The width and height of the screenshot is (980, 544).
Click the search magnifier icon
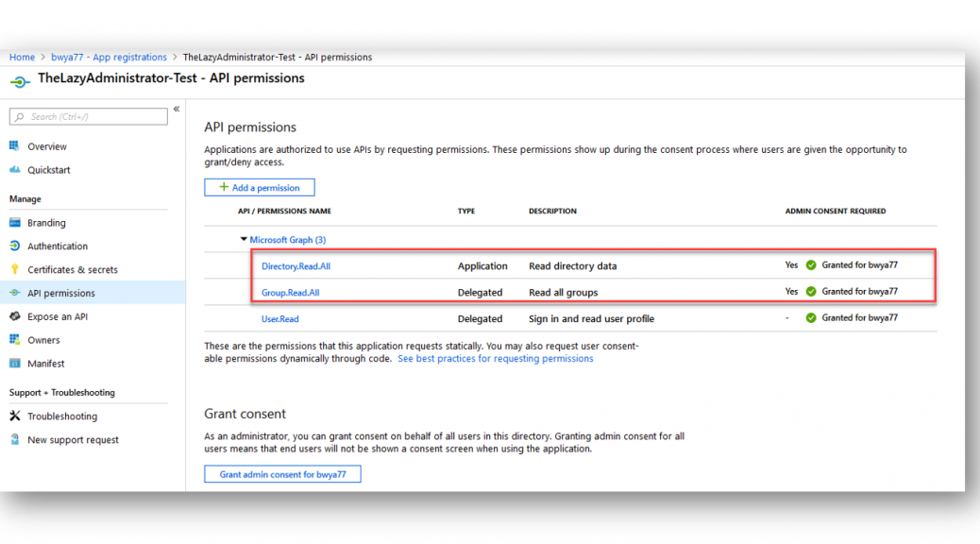[x=20, y=117]
